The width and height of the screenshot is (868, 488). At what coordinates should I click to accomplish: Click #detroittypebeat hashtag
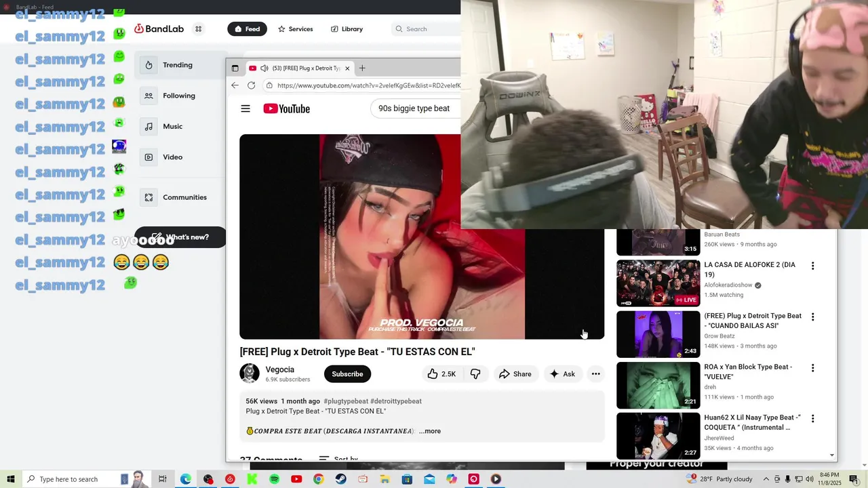pos(396,401)
